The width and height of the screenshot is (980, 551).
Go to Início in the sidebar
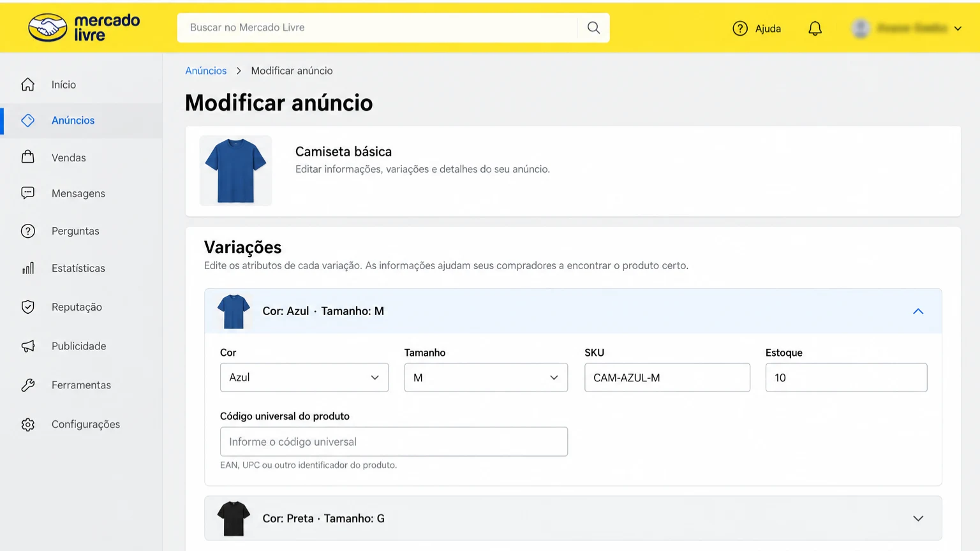click(x=64, y=84)
